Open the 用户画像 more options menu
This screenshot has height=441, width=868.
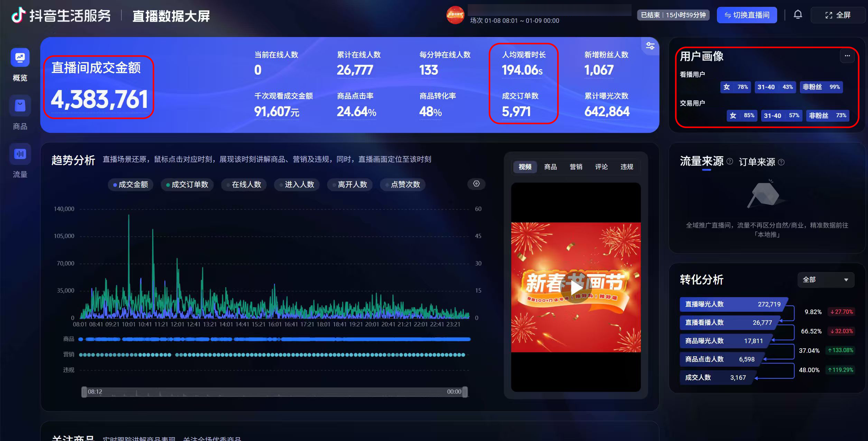coord(847,56)
